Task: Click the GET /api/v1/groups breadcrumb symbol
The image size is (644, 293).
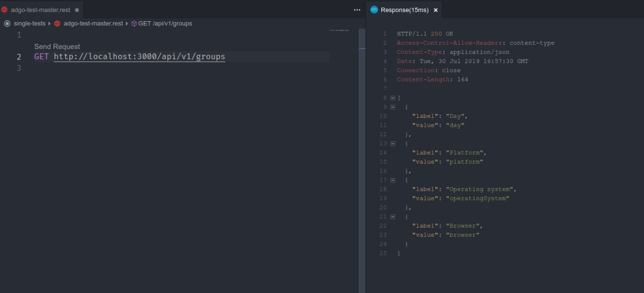Action: (165, 23)
